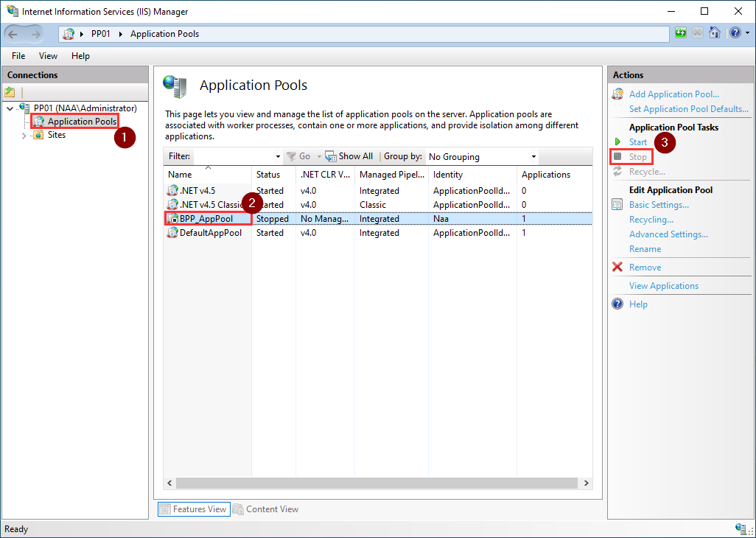Click the PP01 server node icon
The height and width of the screenshot is (538, 756).
point(24,108)
